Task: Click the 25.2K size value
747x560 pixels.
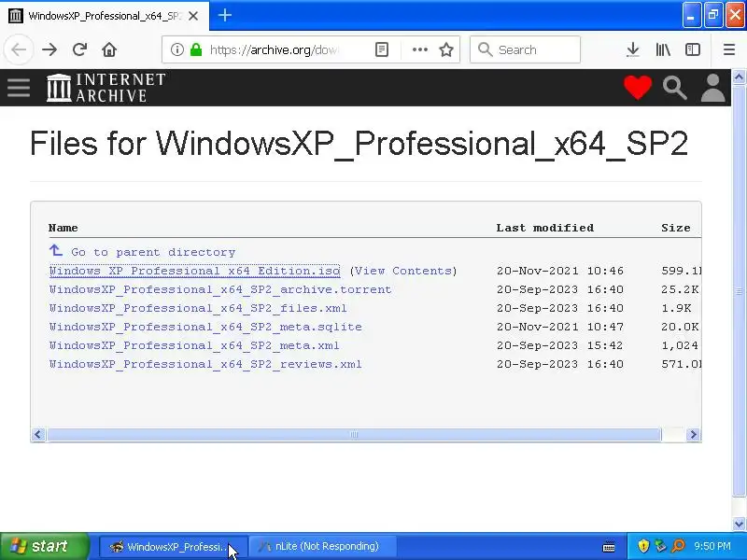Action: tap(680, 289)
